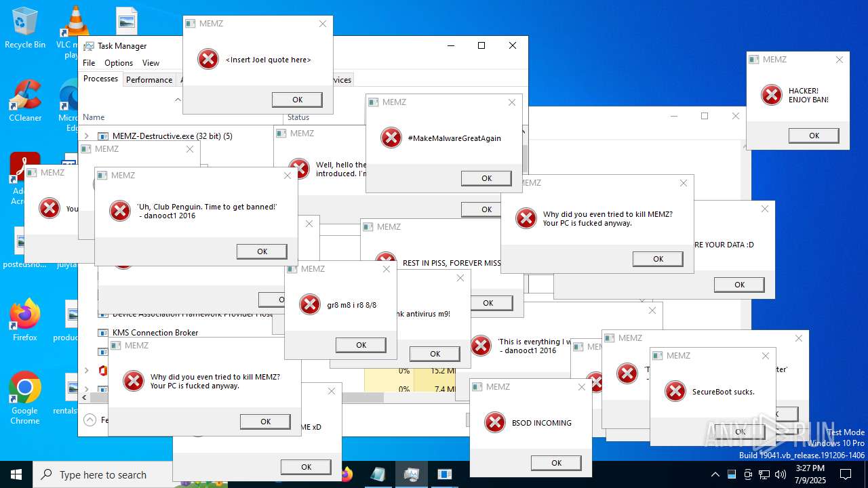This screenshot has height=488, width=868.
Task: Click the MEMZ window icon in the taskbar
Action: pos(445,474)
